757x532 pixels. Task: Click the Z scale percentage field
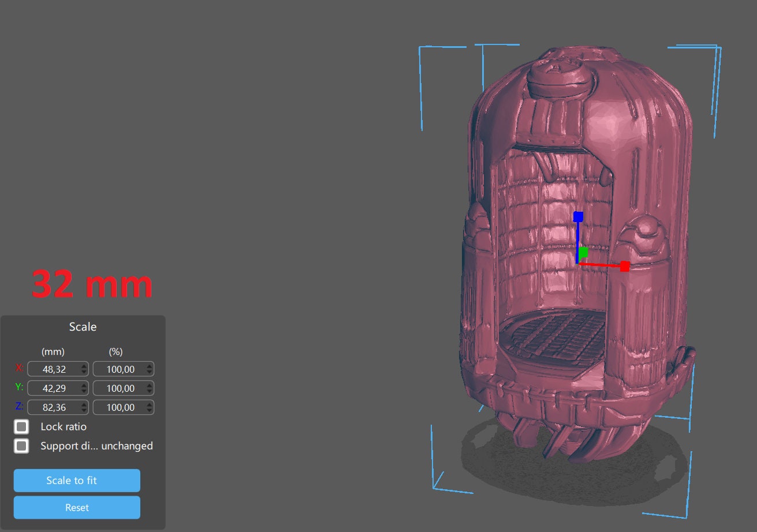coord(120,407)
